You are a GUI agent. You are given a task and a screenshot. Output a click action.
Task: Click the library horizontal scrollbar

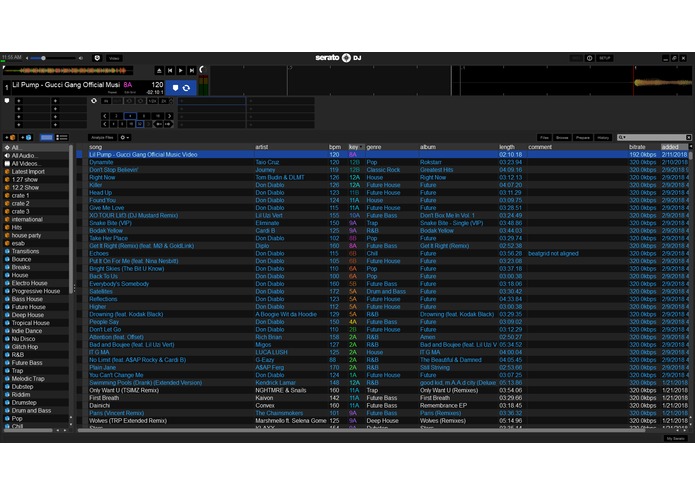point(361,430)
